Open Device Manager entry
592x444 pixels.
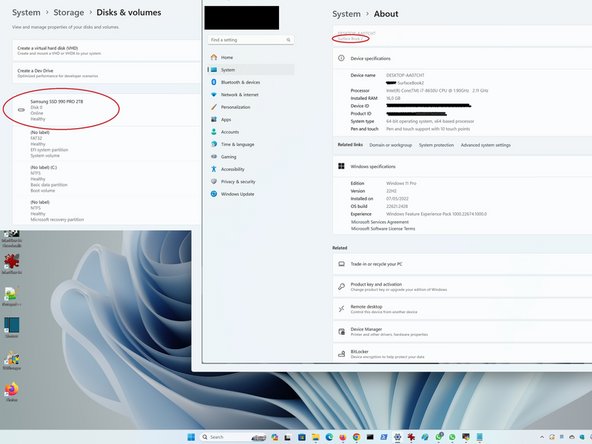[x=462, y=331]
